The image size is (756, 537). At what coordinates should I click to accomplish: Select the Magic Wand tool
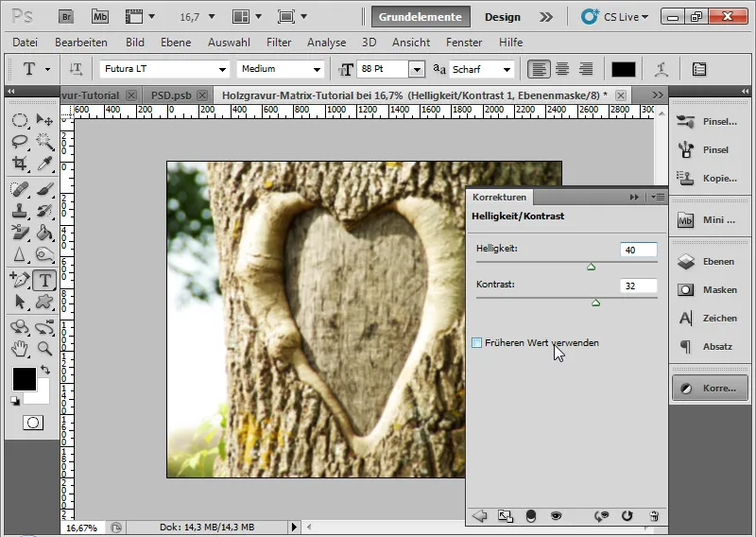coord(44,142)
